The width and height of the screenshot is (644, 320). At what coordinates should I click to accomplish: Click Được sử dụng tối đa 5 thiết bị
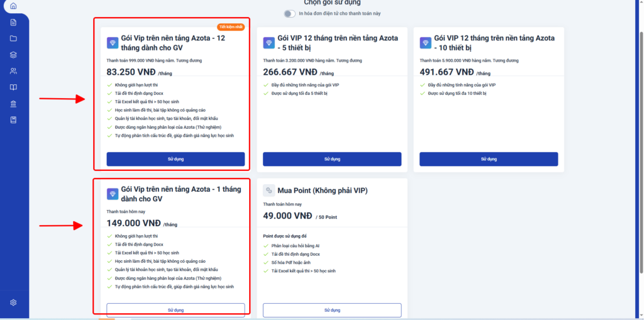coord(299,93)
